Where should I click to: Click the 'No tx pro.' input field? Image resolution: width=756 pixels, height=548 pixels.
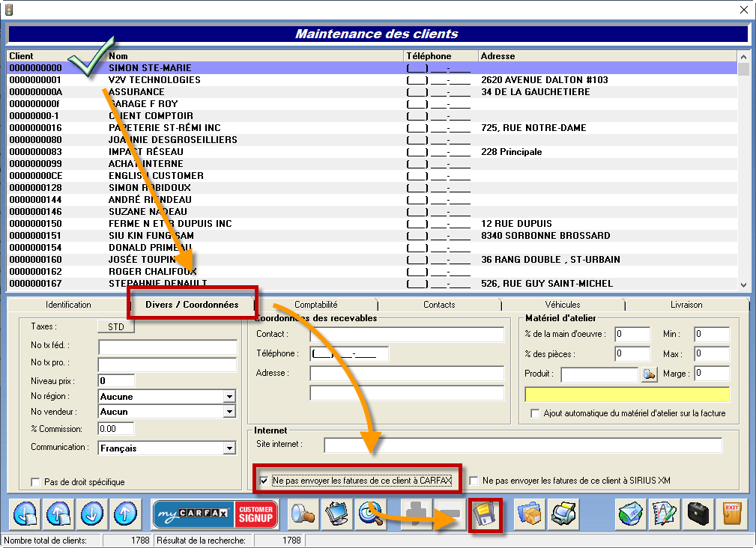tap(167, 364)
